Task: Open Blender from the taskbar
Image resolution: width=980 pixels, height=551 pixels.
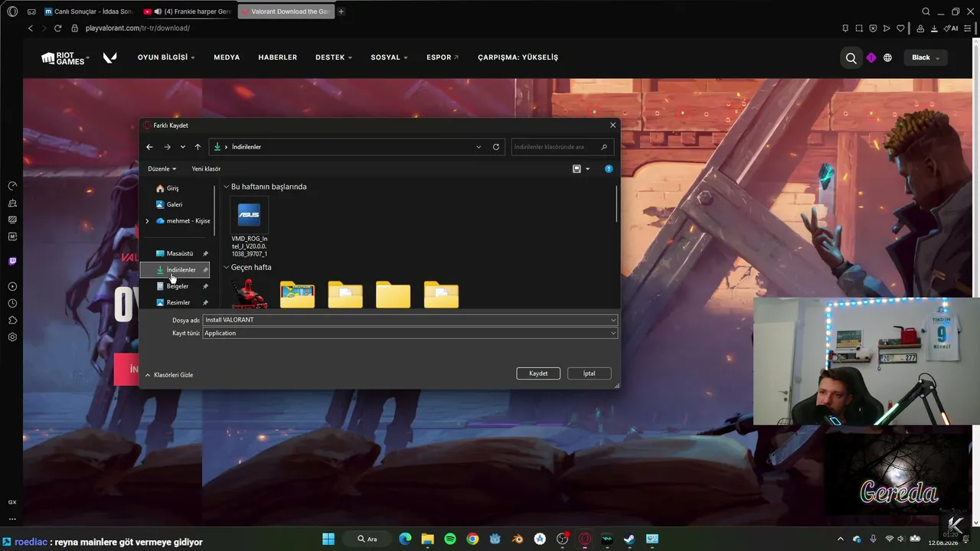Action: click(518, 539)
